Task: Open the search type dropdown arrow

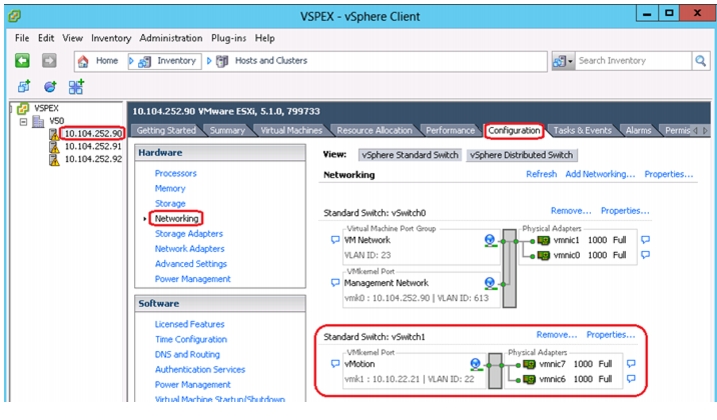Action: coord(570,61)
